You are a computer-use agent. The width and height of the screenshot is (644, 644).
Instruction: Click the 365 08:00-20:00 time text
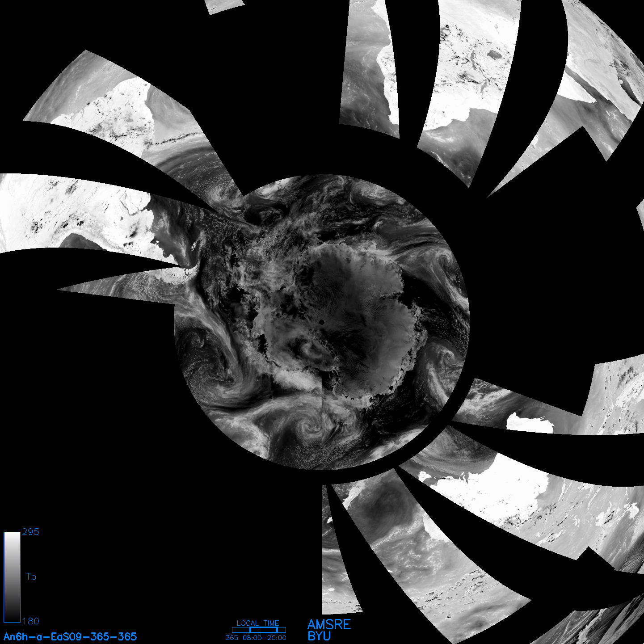pyautogui.click(x=256, y=638)
